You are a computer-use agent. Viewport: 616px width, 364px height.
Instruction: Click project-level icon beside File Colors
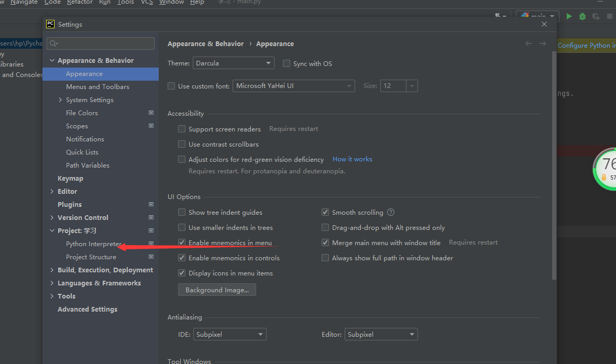151,113
